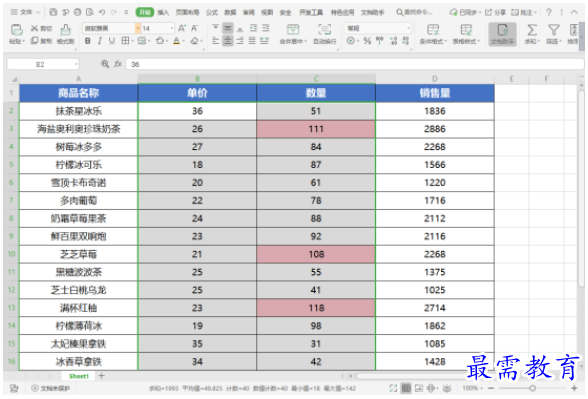This screenshot has height=399, width=588.
Task: Click the format painter icon
Action: tap(65, 30)
